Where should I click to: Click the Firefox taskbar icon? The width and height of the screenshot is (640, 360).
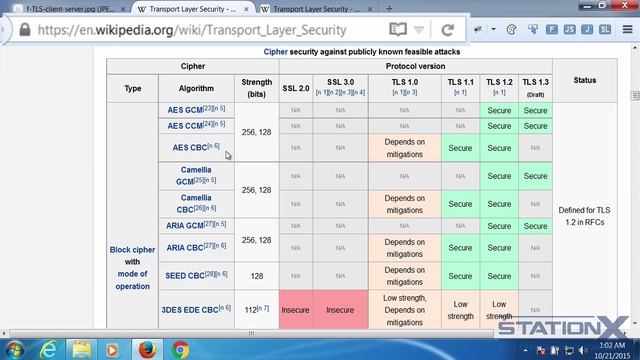tap(147, 350)
